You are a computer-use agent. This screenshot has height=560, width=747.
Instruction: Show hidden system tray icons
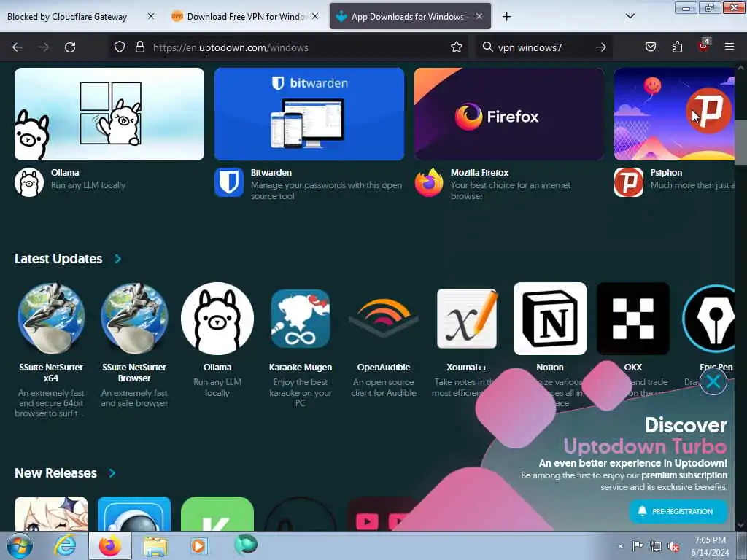620,546
